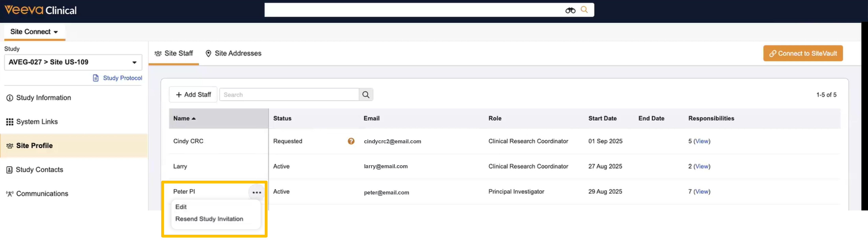This screenshot has height=243, width=868.
Task: Choose Edit from Peter PI's menu
Action: (x=181, y=207)
